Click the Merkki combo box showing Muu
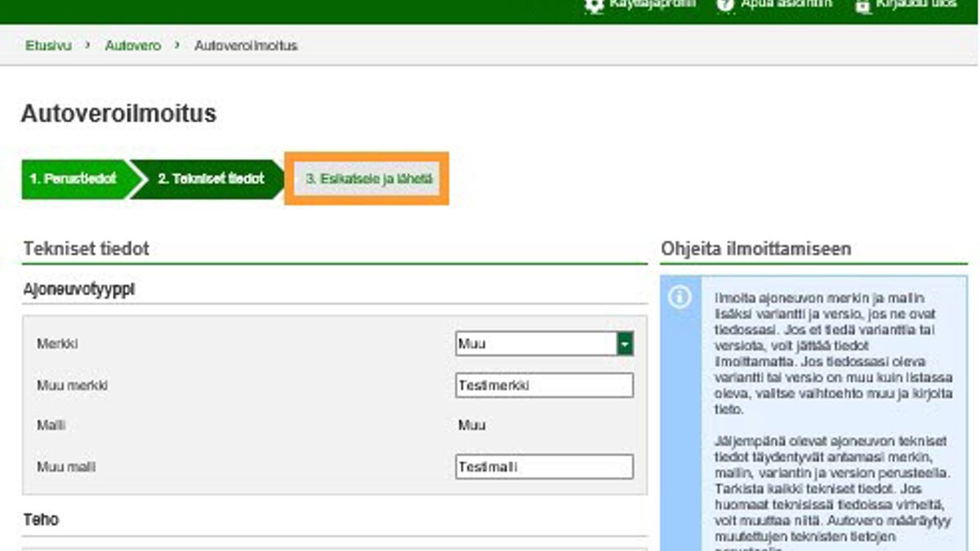980x551 pixels. (536, 344)
